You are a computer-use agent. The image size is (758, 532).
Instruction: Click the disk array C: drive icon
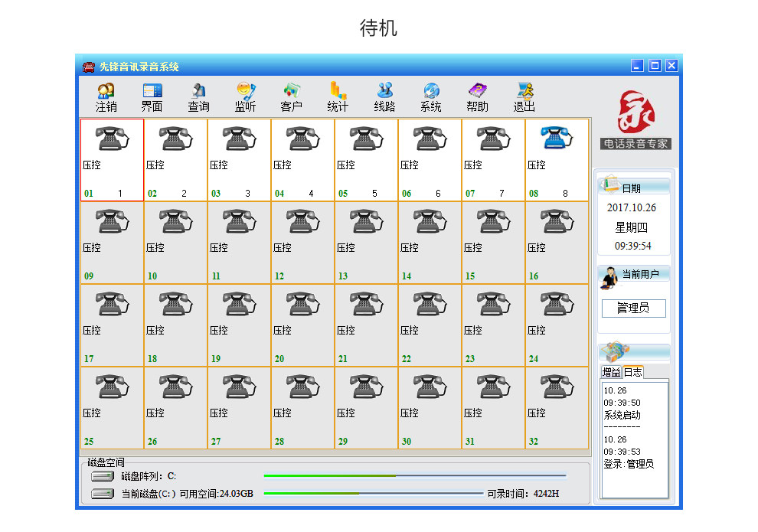(103, 476)
